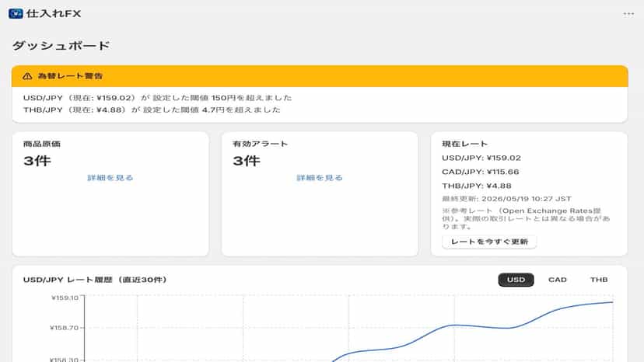This screenshot has height=362, width=644.
Task: Click the ¥159.10 y-axis label
Action: pyautogui.click(x=65, y=298)
